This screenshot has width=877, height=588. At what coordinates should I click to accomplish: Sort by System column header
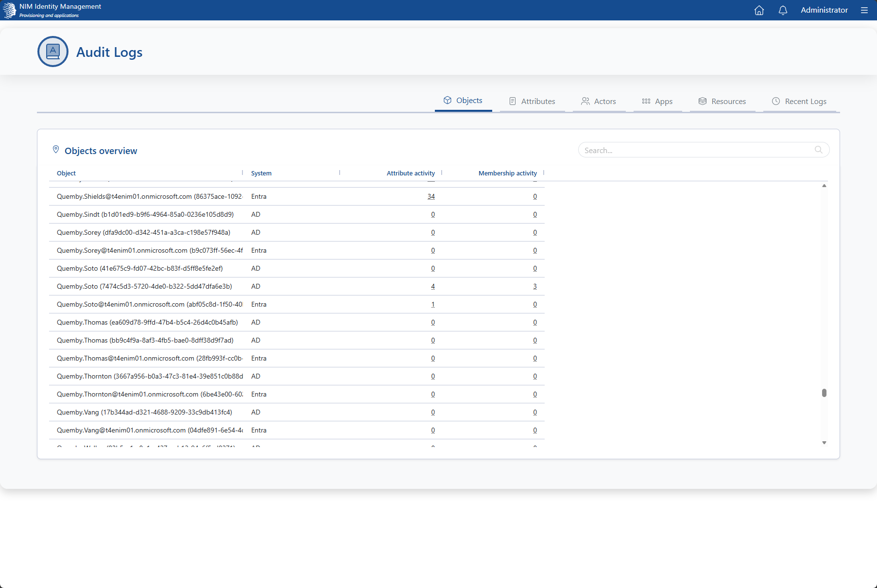261,173
